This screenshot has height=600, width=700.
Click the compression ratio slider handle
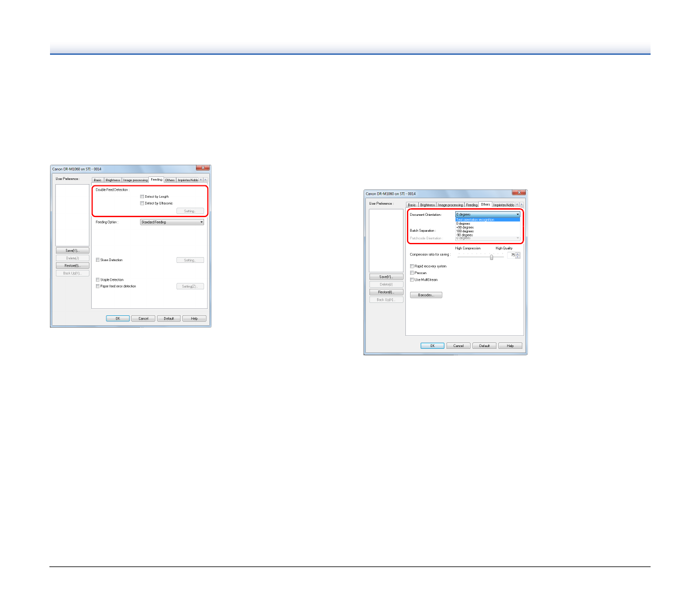pos(491,257)
